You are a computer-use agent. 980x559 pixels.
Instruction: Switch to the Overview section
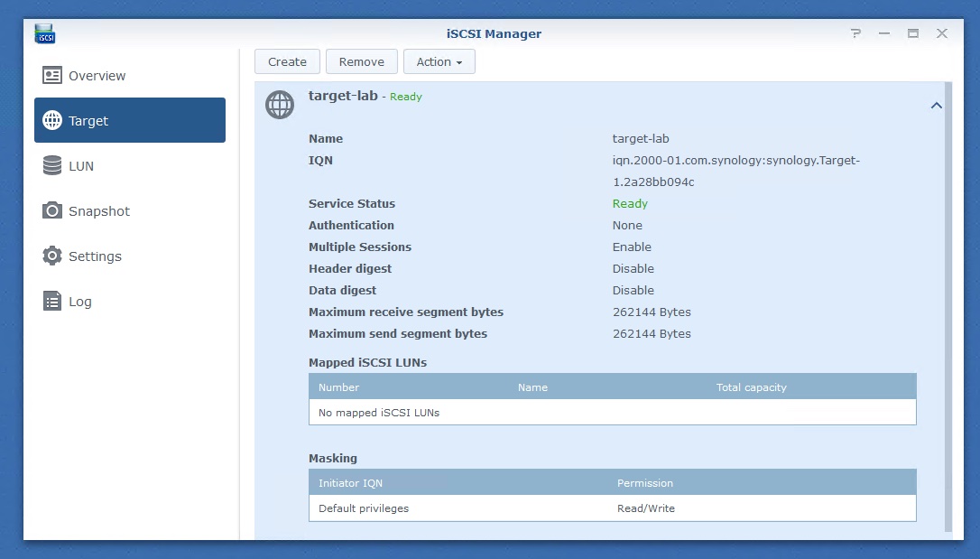click(x=97, y=76)
